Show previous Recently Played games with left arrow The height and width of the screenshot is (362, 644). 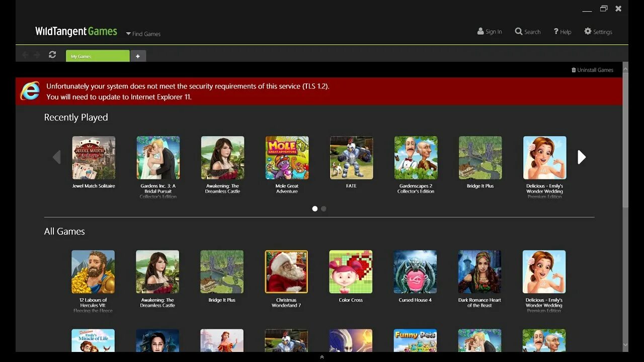click(x=57, y=157)
